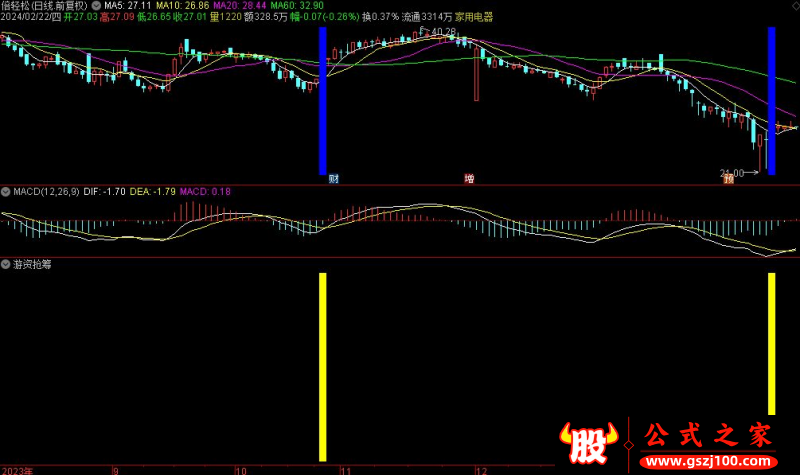Click the 家用电器 sector label
Image resolution: width=800 pixels, height=475 pixels.
tap(475, 17)
